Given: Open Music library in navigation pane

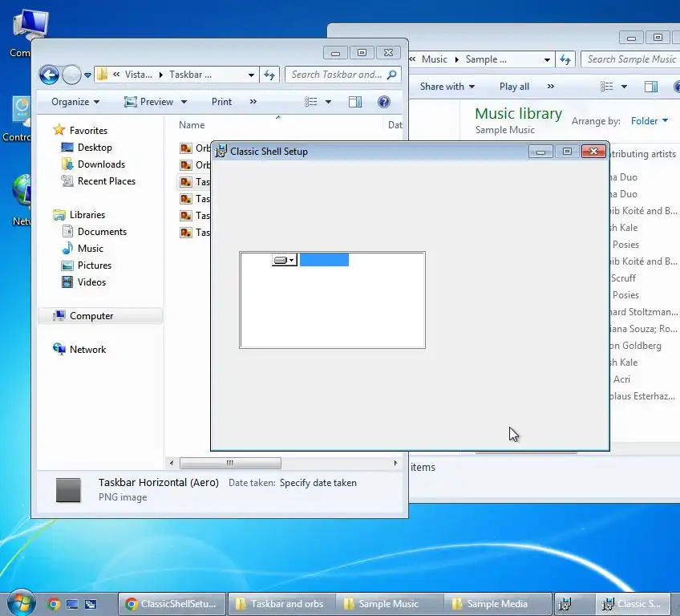Looking at the screenshot, I should pyautogui.click(x=91, y=249).
